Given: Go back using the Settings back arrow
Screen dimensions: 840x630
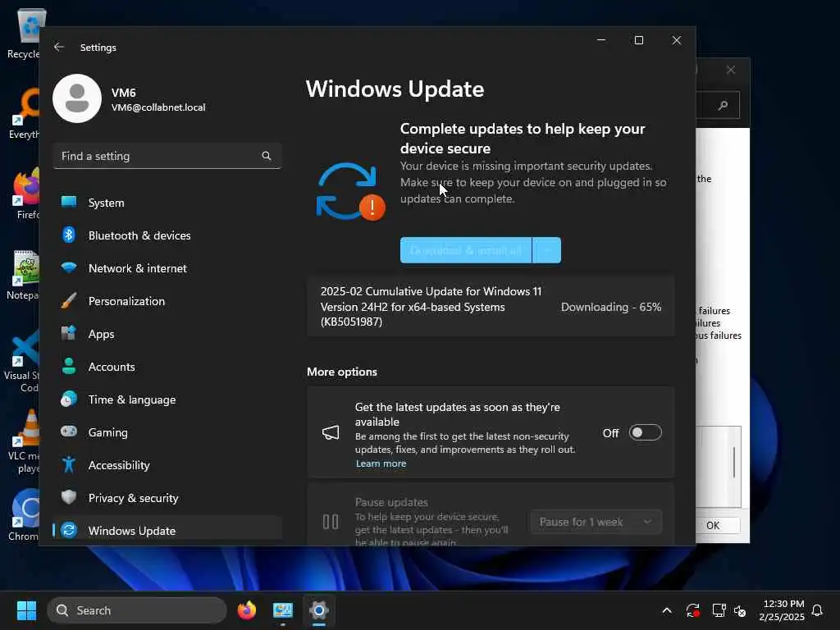Looking at the screenshot, I should click(x=59, y=47).
